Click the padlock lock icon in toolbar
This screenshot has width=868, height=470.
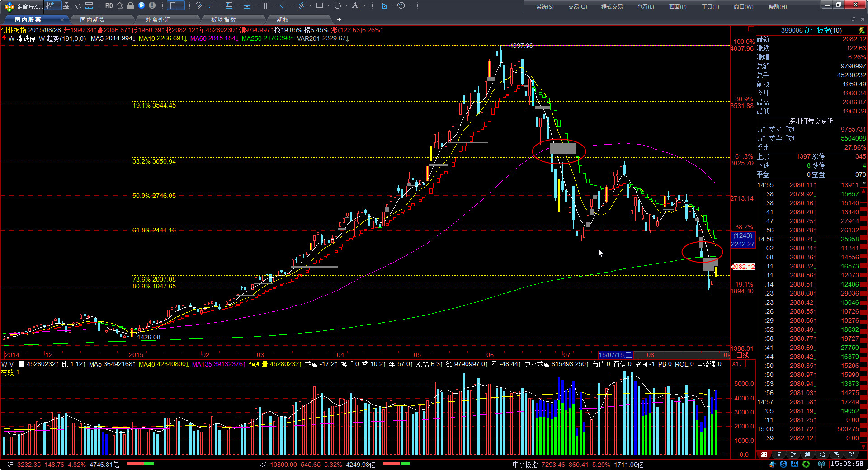point(131,5)
